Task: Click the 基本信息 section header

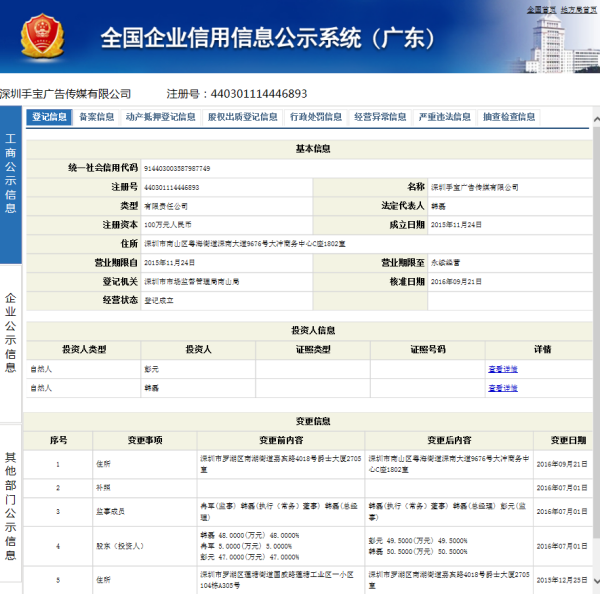Action: (313, 149)
